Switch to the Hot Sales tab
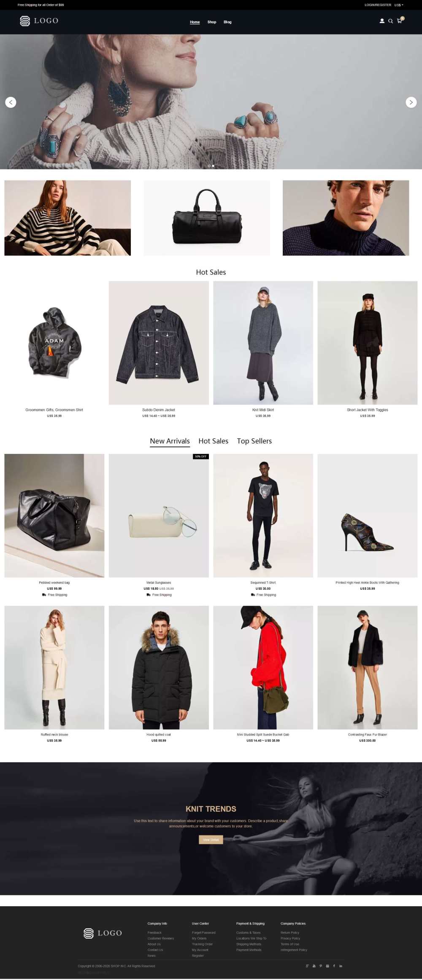 click(x=214, y=441)
